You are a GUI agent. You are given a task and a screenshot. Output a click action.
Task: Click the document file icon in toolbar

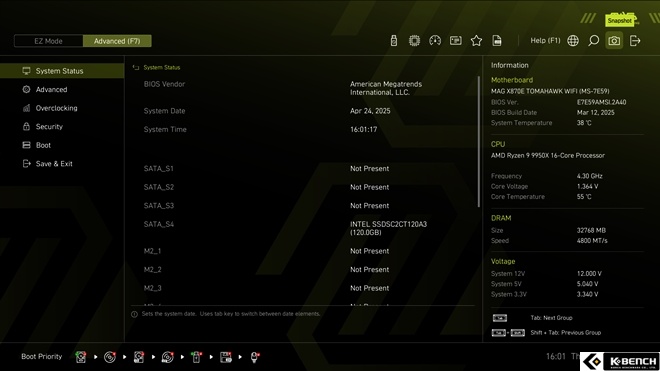point(497,40)
